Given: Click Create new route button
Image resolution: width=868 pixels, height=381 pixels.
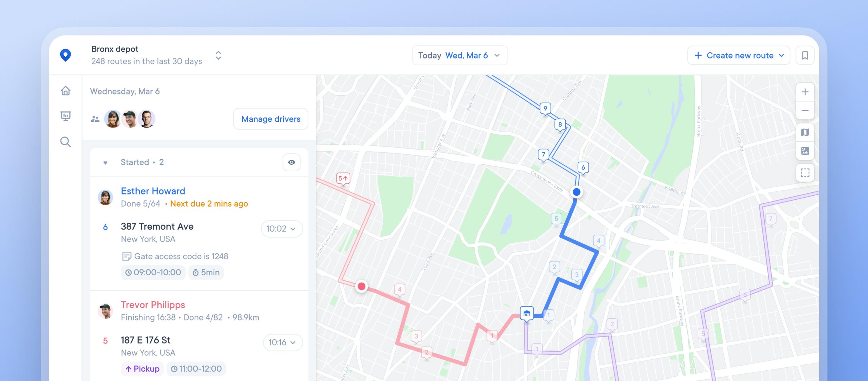Looking at the screenshot, I should 738,55.
